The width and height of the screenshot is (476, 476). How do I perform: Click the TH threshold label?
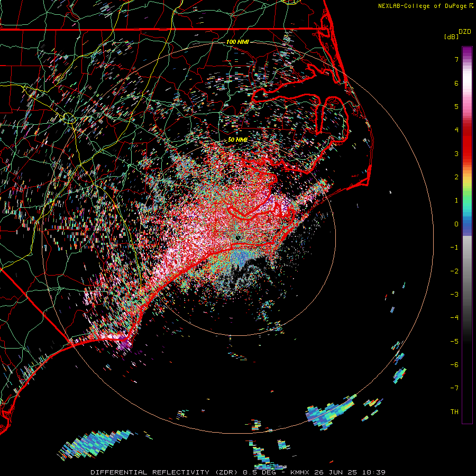pos(454,412)
